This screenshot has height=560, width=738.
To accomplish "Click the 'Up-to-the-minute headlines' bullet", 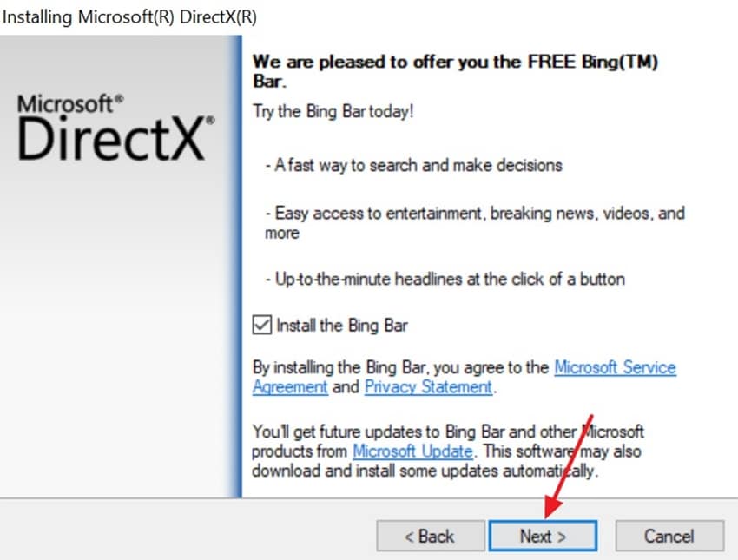I will 445,279.
